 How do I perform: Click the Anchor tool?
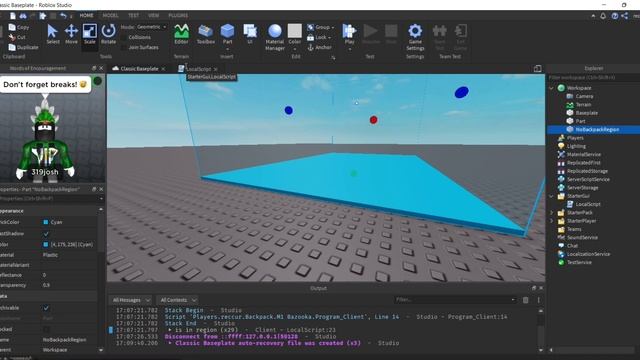(x=319, y=47)
